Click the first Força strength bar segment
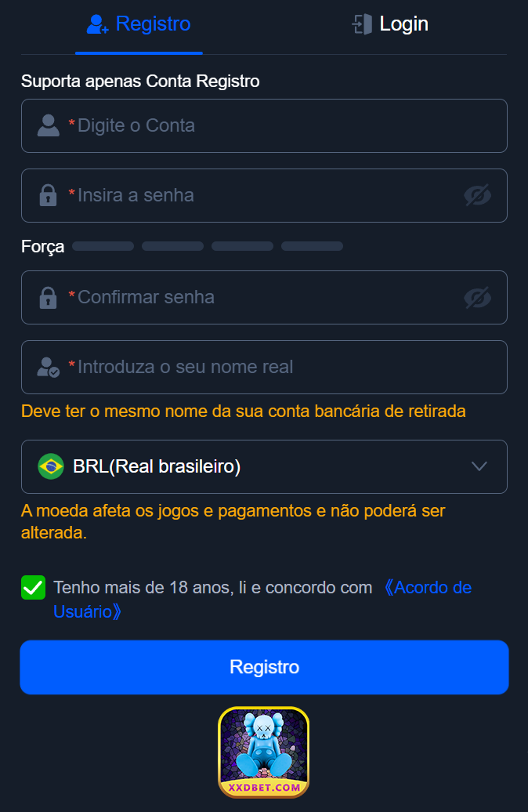528x812 pixels. coord(103,245)
